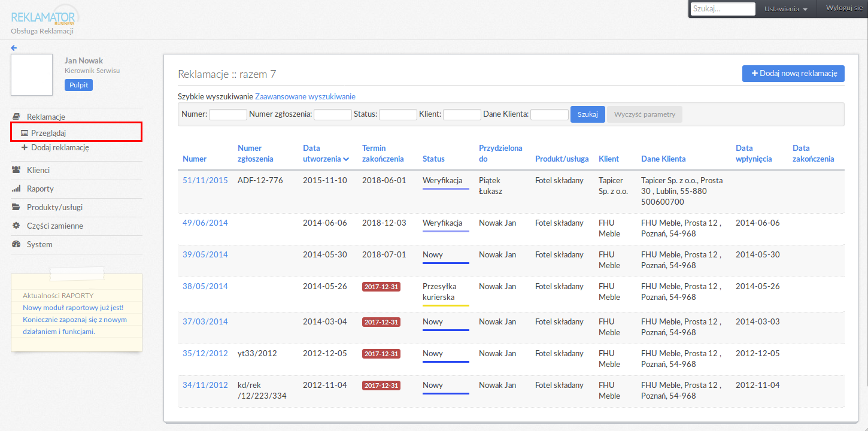Click yt33/2012 report number

tap(257, 353)
